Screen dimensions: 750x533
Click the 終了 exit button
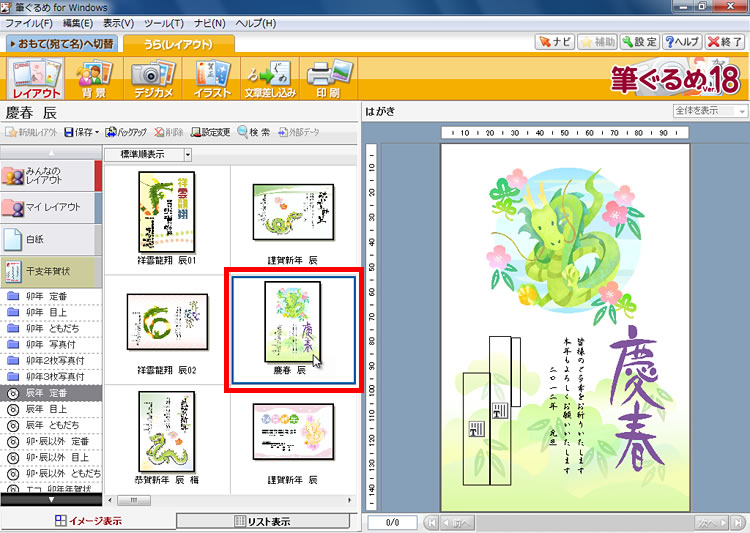(725, 42)
